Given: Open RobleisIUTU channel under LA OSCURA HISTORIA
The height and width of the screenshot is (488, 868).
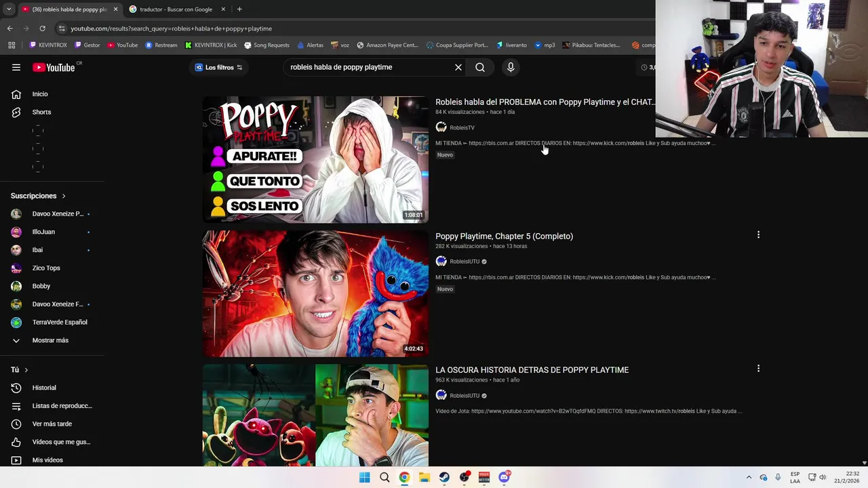Looking at the screenshot, I should click(x=465, y=396).
